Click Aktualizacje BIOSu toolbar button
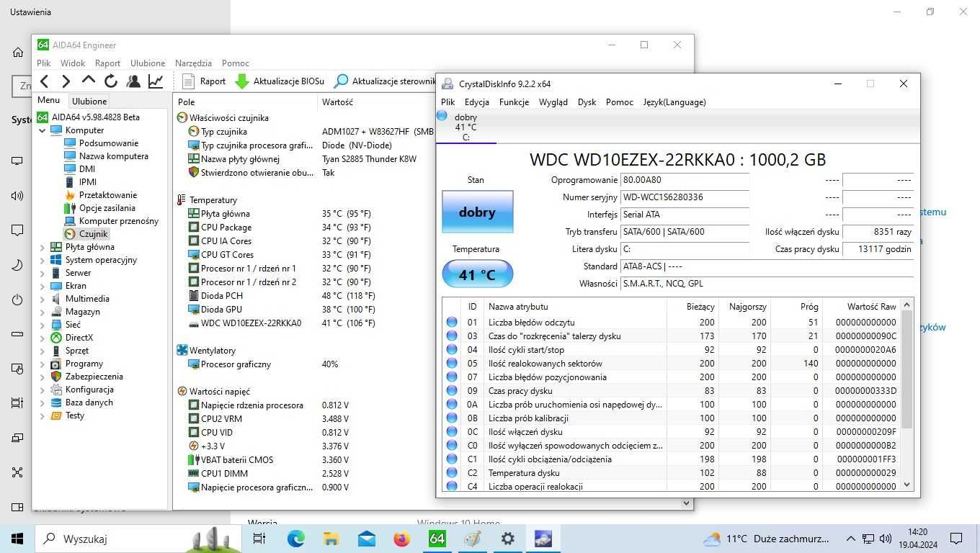The height and width of the screenshot is (553, 980). (x=280, y=81)
